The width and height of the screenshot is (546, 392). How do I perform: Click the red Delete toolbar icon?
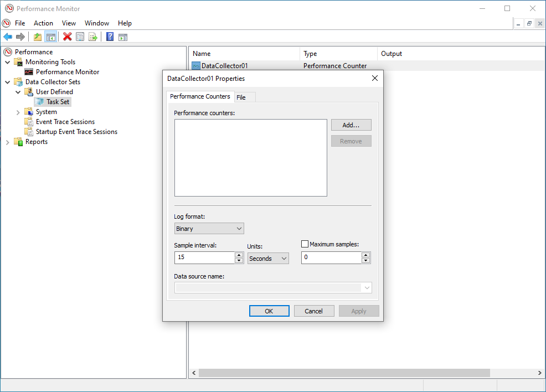click(67, 37)
